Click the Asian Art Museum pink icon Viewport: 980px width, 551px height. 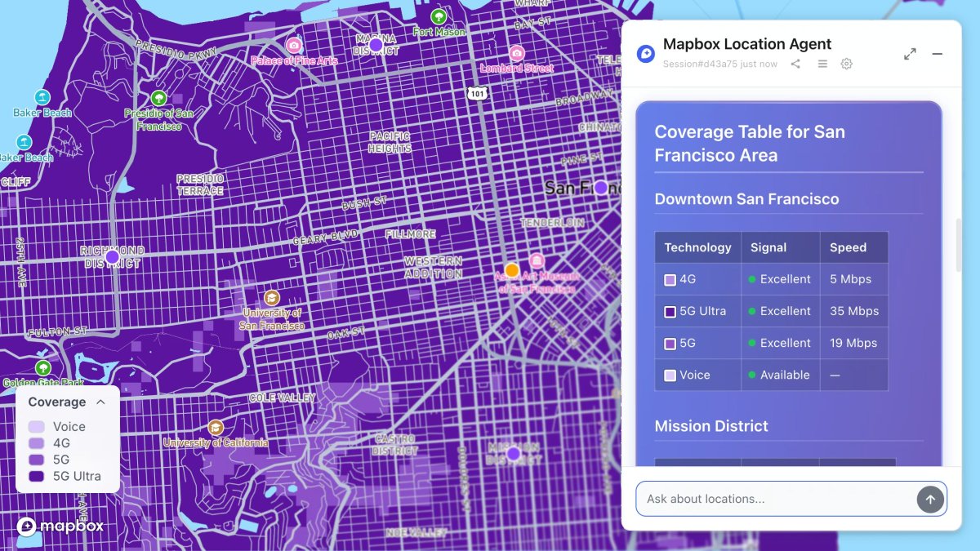537,261
